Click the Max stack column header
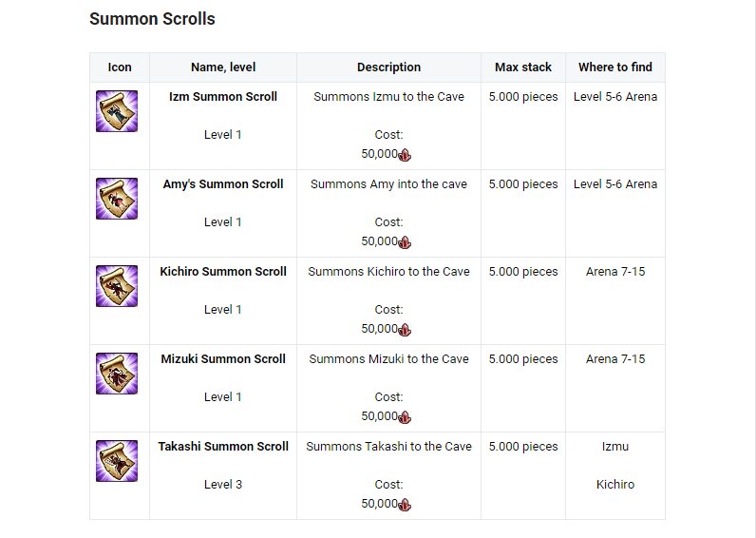The height and width of the screenshot is (538, 756). pos(523,67)
